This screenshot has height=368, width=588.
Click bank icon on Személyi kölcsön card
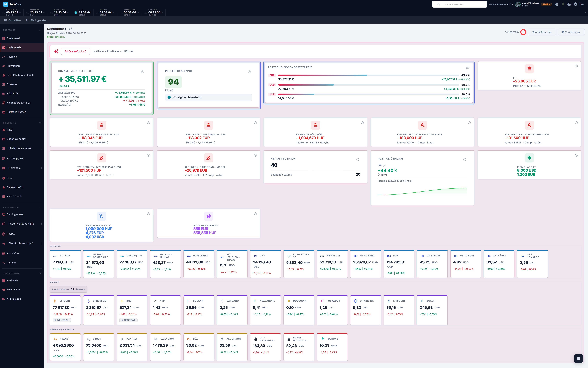(316, 125)
